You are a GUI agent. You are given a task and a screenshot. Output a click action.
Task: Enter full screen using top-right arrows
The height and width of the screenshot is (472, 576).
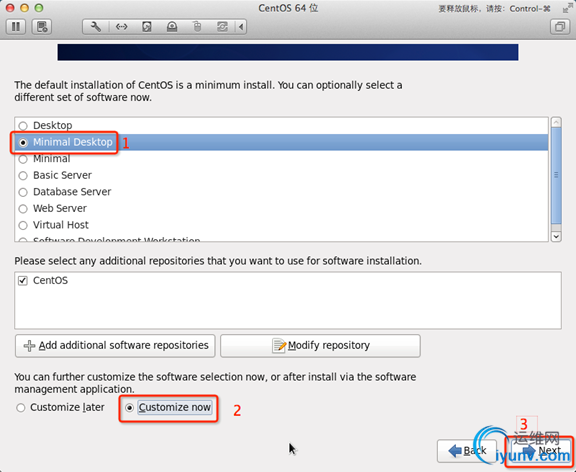click(x=567, y=8)
